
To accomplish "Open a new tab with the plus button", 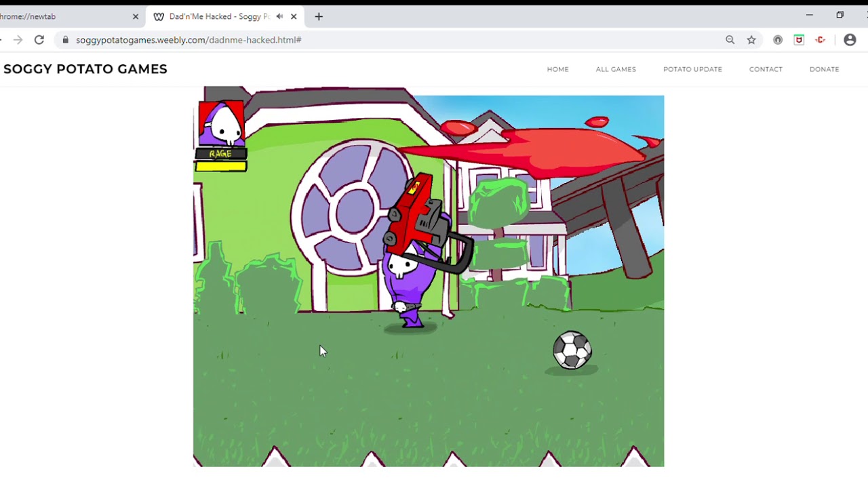I will point(319,16).
